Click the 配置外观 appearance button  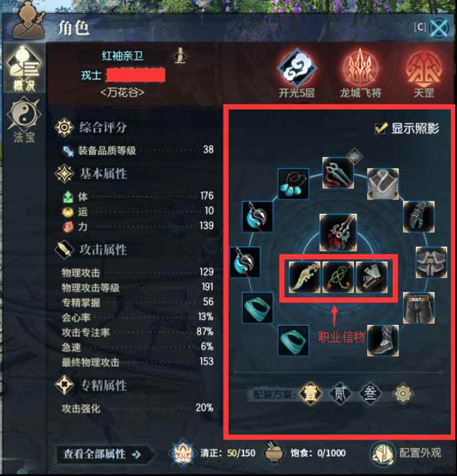point(407,453)
